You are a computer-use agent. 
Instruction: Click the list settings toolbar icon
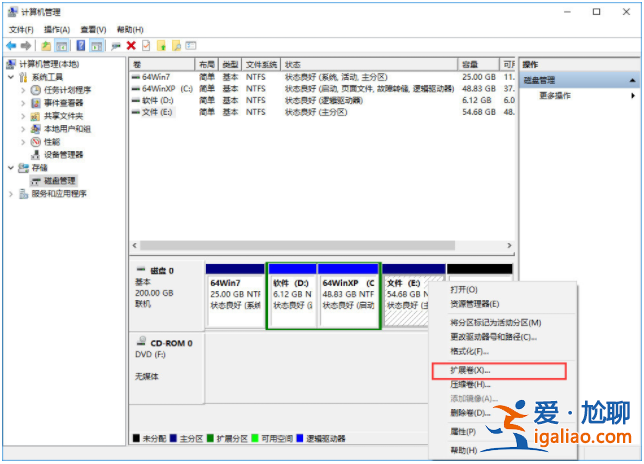[191, 46]
